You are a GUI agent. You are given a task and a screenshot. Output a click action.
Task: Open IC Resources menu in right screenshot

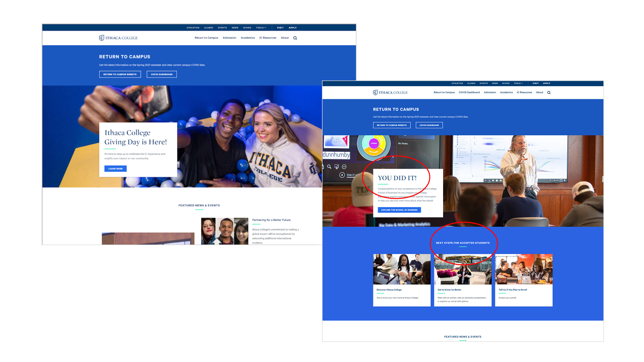coord(524,93)
